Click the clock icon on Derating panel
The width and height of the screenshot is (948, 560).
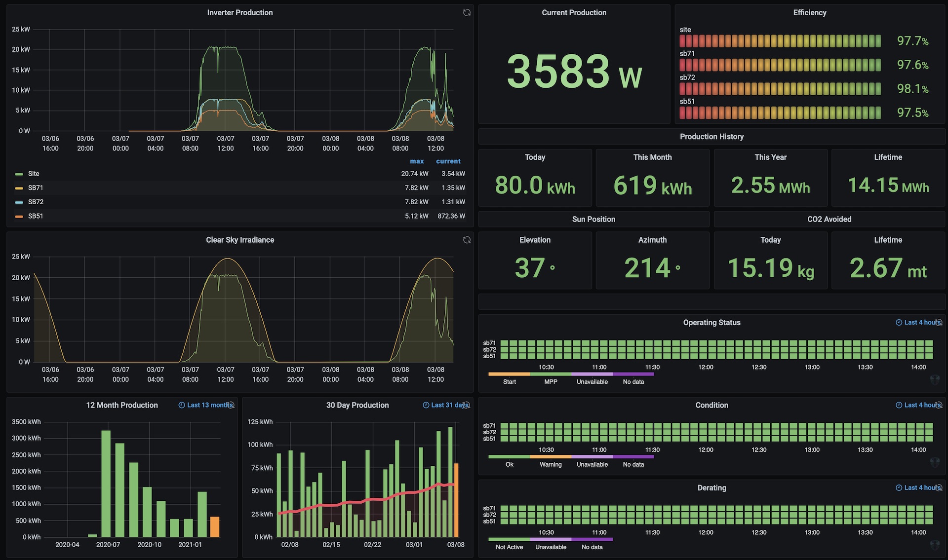click(899, 488)
